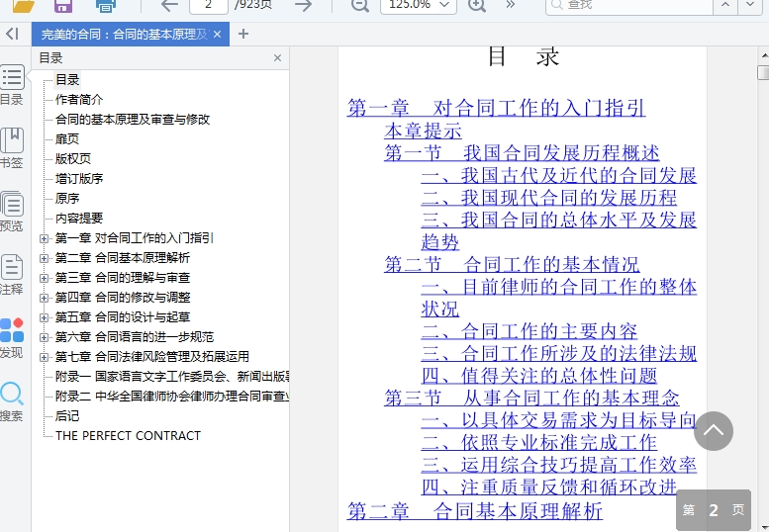769x532 pixels.
Task: Find the previous search result with the up chevron
Action: (x=725, y=5)
